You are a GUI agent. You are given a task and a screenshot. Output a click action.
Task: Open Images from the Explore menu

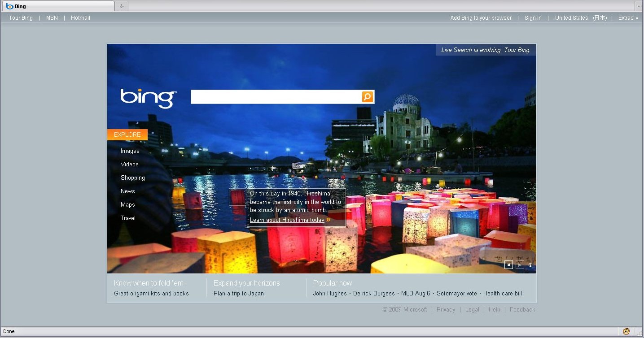coord(130,151)
